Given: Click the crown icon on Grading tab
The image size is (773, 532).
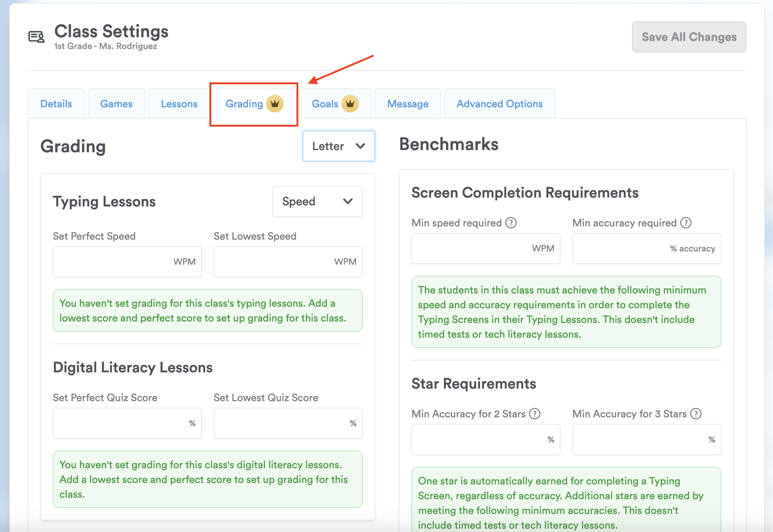Looking at the screenshot, I should (x=275, y=104).
